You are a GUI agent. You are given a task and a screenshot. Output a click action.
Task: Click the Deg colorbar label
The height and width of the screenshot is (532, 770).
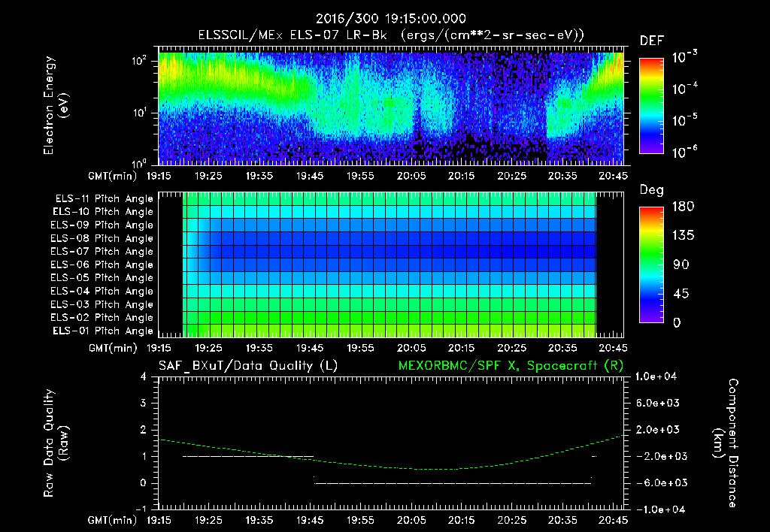pos(651,190)
